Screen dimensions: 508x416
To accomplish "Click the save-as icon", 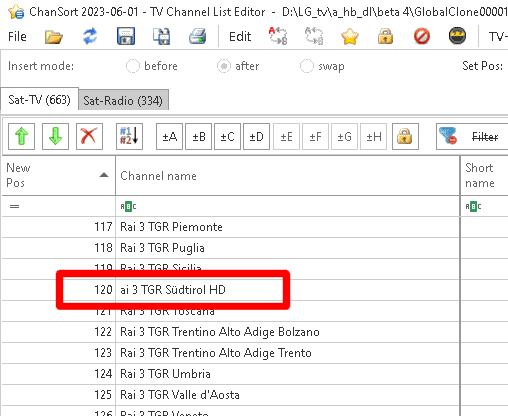I will pos(161,36).
